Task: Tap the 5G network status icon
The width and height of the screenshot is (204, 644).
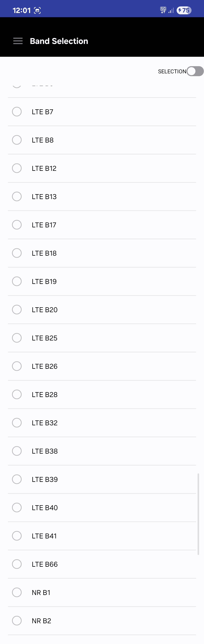Action: pos(163,10)
